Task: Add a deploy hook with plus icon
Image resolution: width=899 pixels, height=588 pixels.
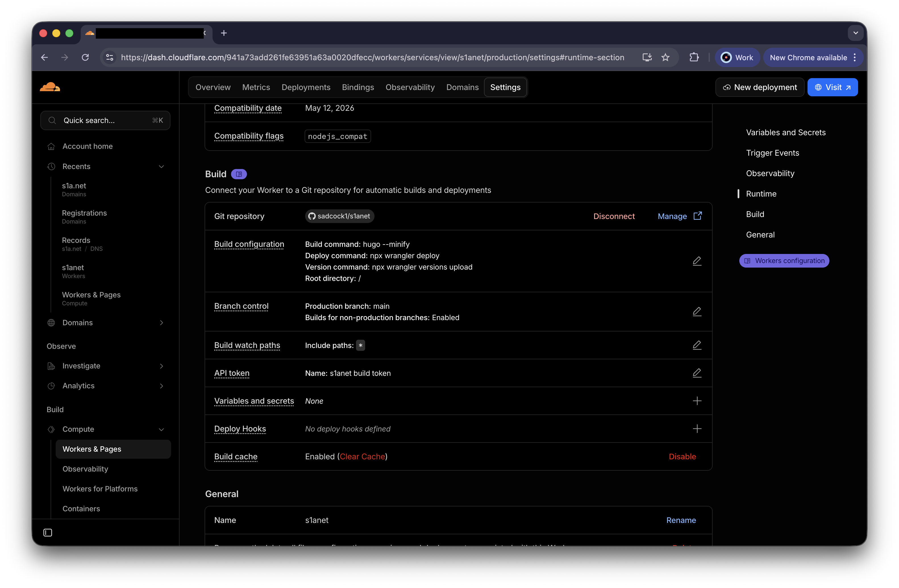Action: click(x=697, y=429)
